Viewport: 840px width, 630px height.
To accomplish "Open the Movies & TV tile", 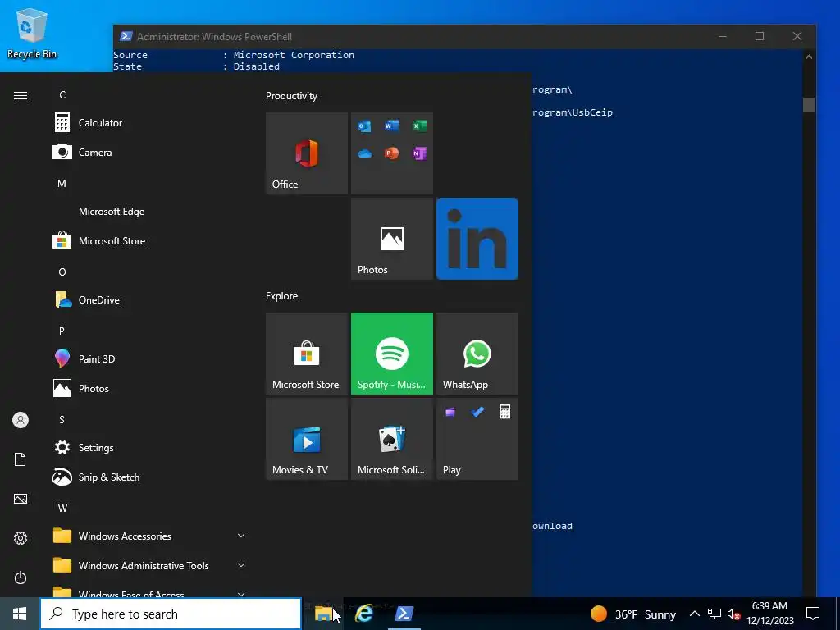I will click(307, 439).
